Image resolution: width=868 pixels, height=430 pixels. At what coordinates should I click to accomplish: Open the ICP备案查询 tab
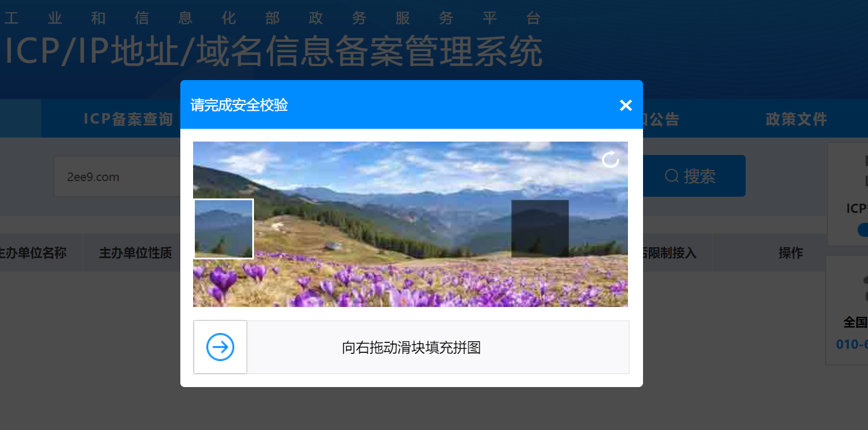[128, 119]
